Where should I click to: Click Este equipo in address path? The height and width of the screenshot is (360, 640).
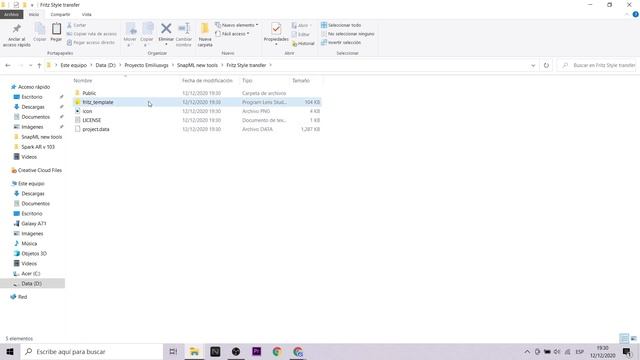pyautogui.click(x=73, y=65)
